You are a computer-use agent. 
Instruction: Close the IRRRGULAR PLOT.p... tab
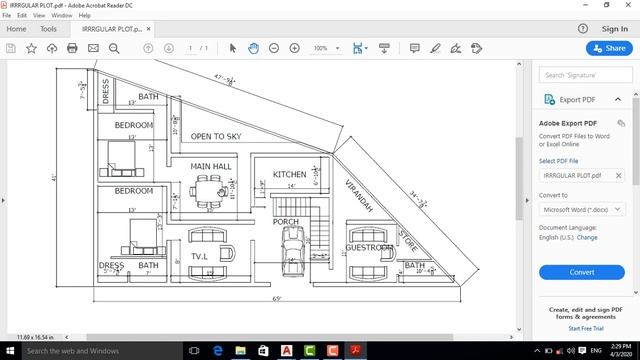149,29
